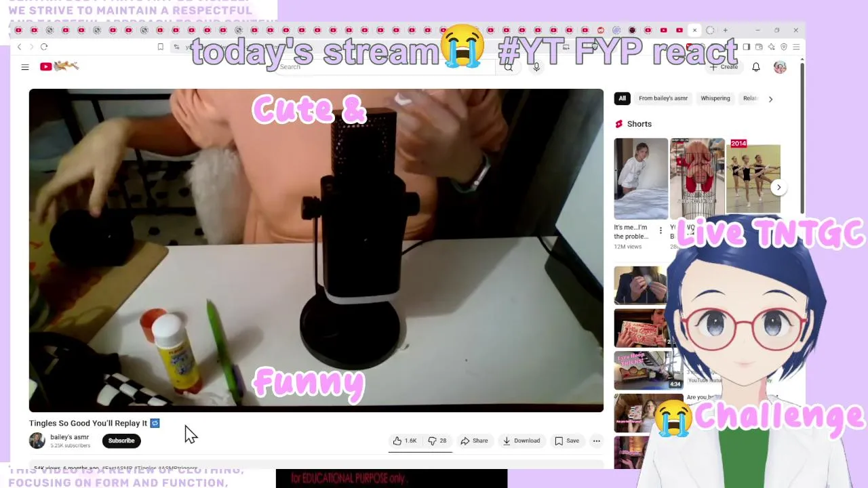The width and height of the screenshot is (868, 488).
Task: Dislike the video, 28 thumbs down
Action: click(x=437, y=441)
